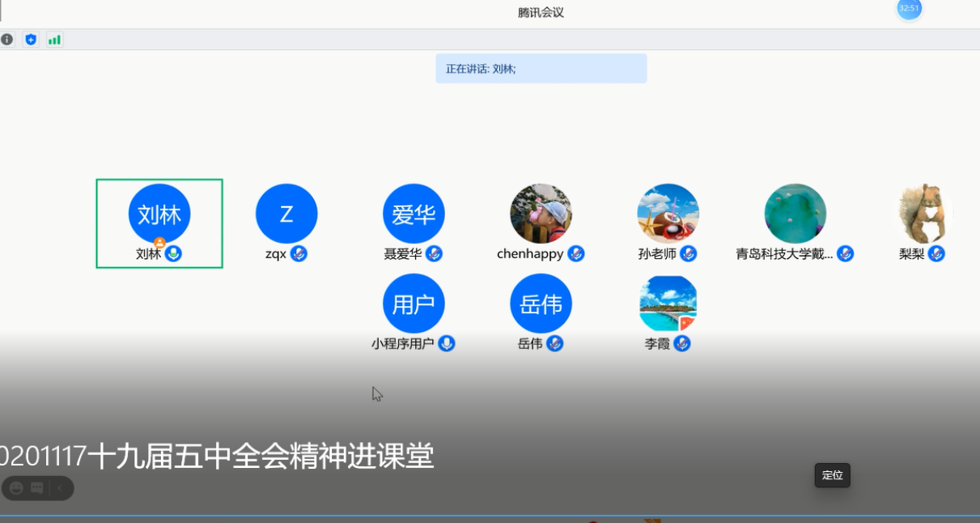980x523 pixels.
Task: Click the 32:51 meeting timer badge
Action: [x=909, y=9]
